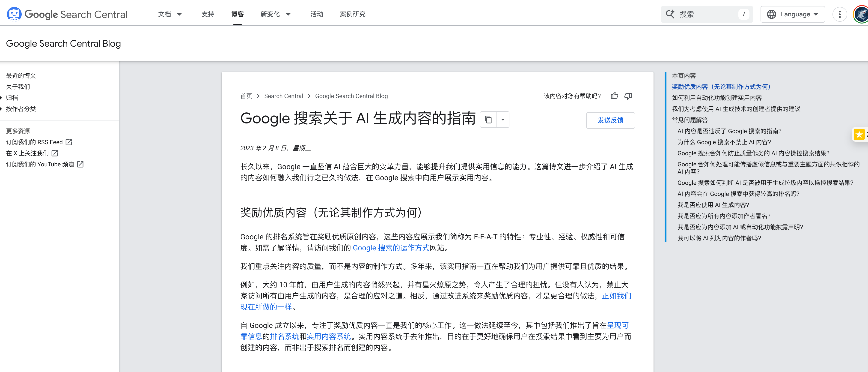Open the dropdown arrow next to copy button

pos(503,119)
